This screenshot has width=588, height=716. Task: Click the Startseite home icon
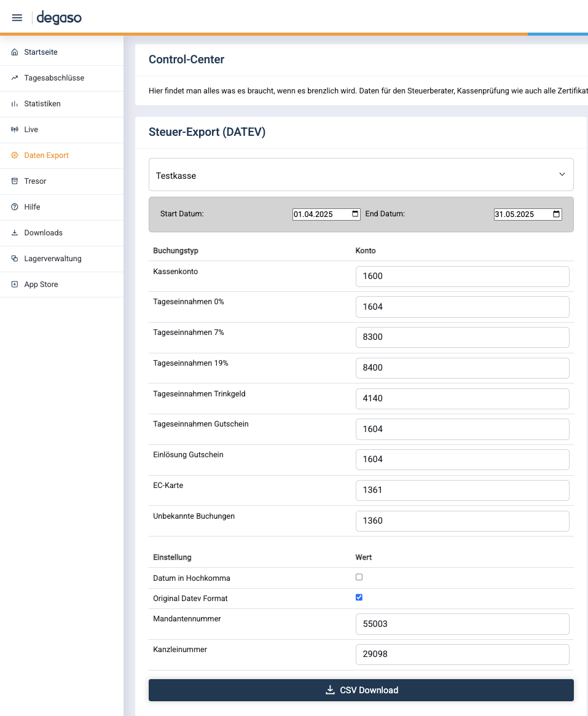[15, 52]
